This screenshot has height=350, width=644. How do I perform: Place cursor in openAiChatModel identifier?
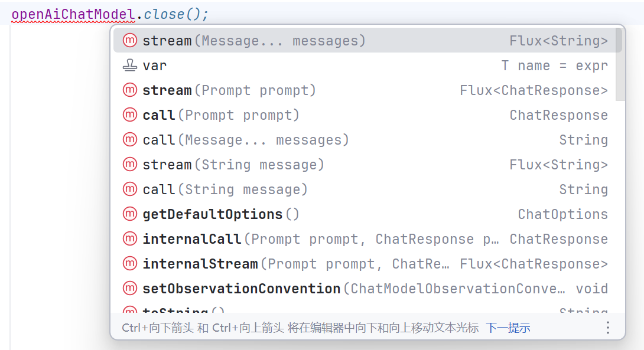coord(73,14)
